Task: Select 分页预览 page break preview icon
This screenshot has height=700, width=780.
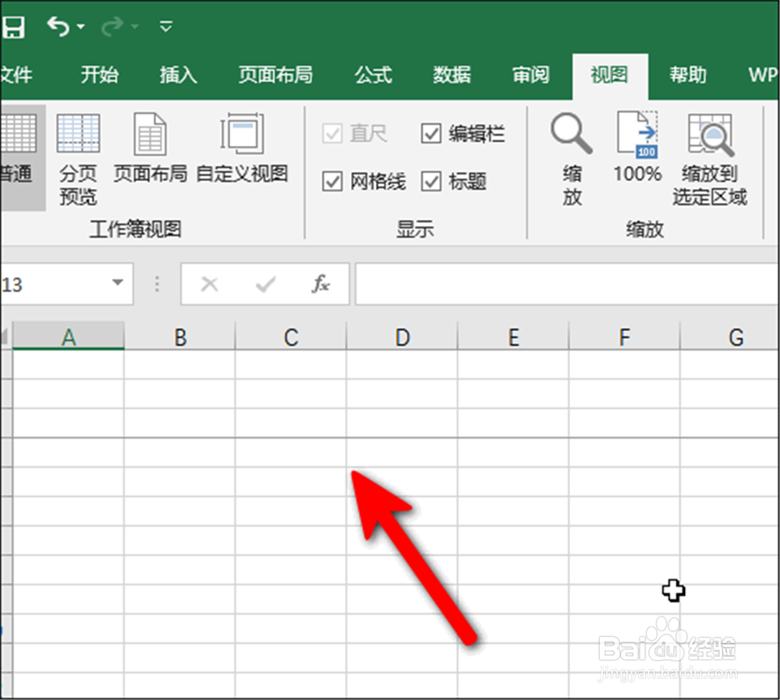Action: tap(78, 133)
